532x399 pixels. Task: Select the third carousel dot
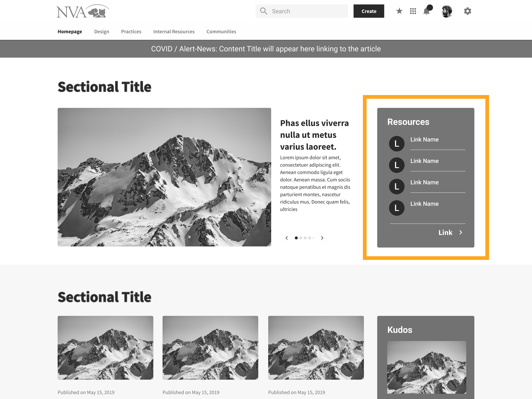point(305,238)
